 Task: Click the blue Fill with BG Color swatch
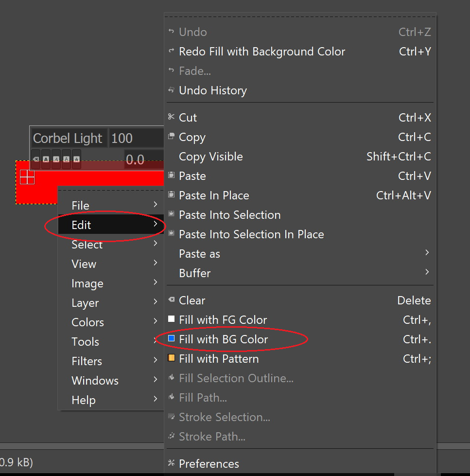click(171, 338)
